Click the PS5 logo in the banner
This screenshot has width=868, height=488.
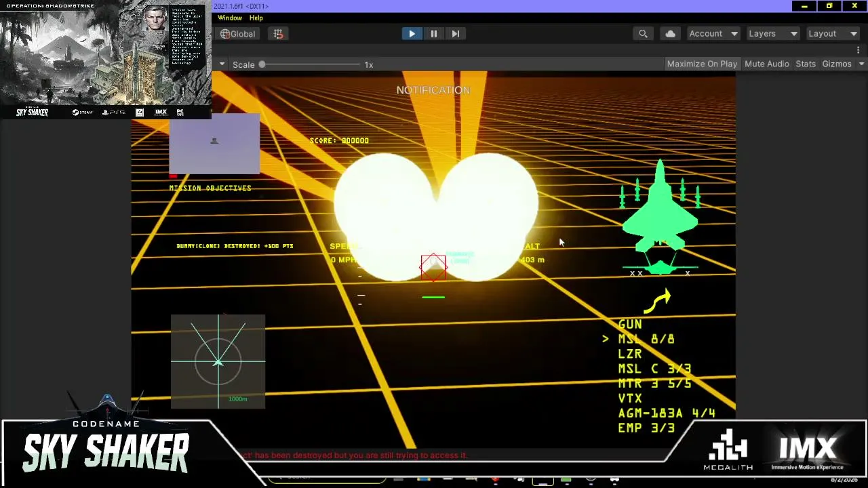[x=114, y=113]
